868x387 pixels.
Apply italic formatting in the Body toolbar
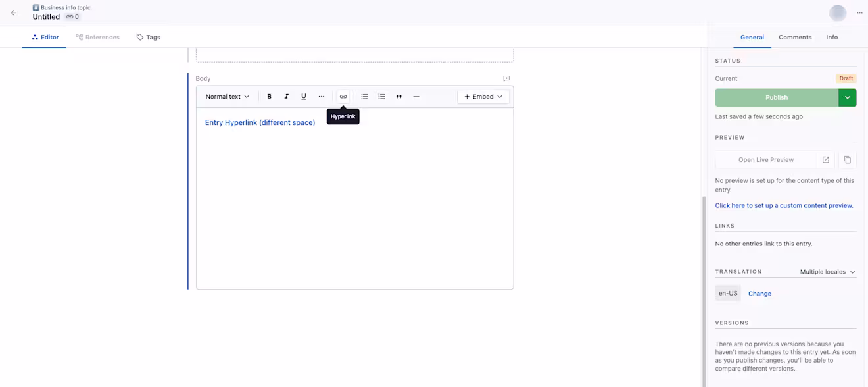(x=287, y=97)
